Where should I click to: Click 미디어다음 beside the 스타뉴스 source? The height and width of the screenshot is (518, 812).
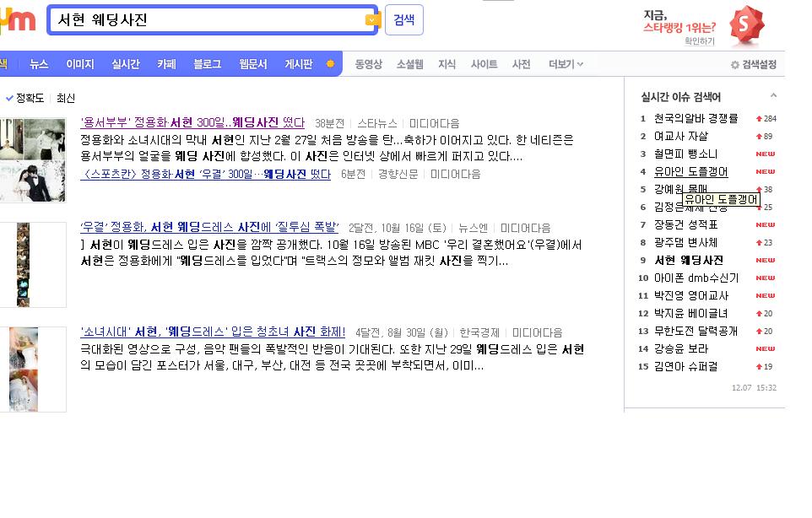click(x=434, y=123)
